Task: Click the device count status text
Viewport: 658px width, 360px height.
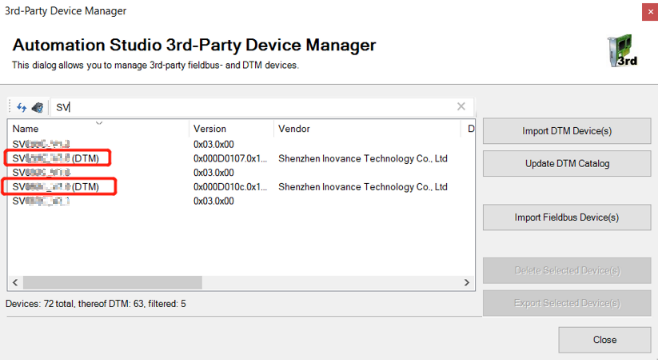Action: click(96, 303)
